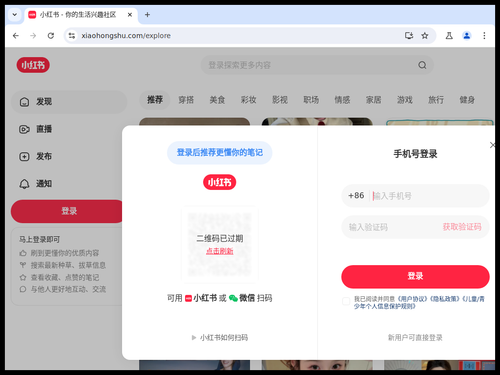Open Chrome three-dot menu

484,36
